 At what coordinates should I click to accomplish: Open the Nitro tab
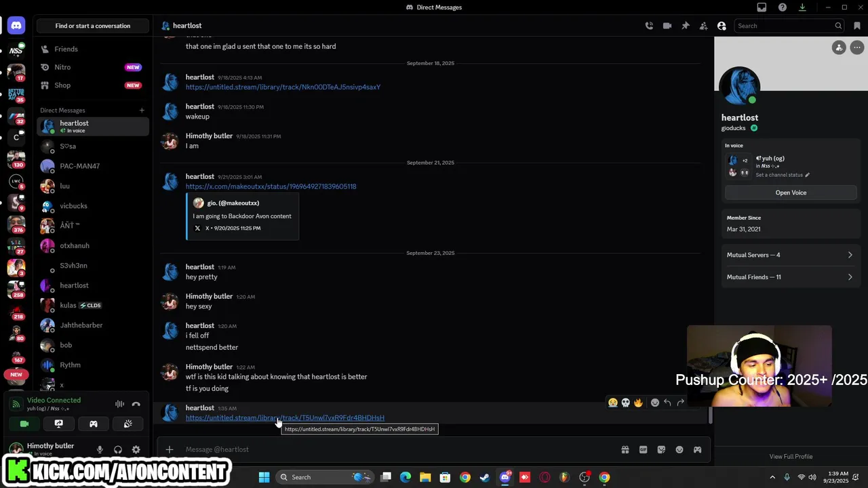[93, 67]
